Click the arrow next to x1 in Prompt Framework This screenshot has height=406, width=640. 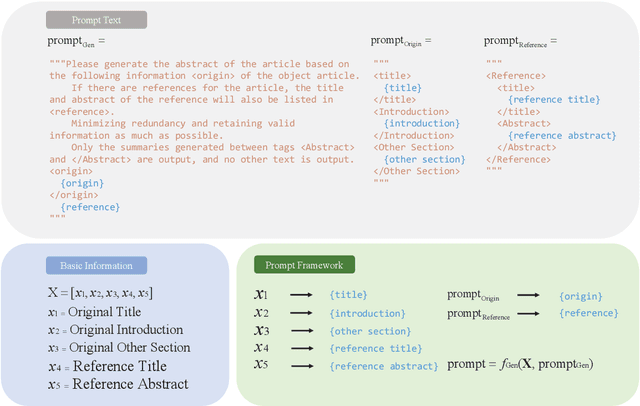point(303,295)
